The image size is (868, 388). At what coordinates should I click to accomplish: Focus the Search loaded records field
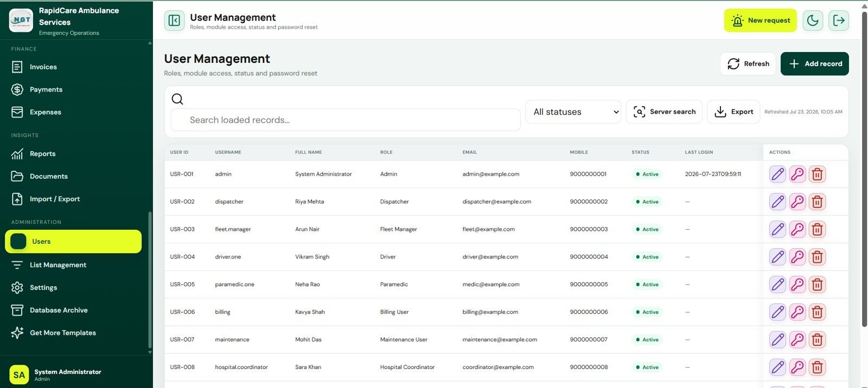pos(346,120)
